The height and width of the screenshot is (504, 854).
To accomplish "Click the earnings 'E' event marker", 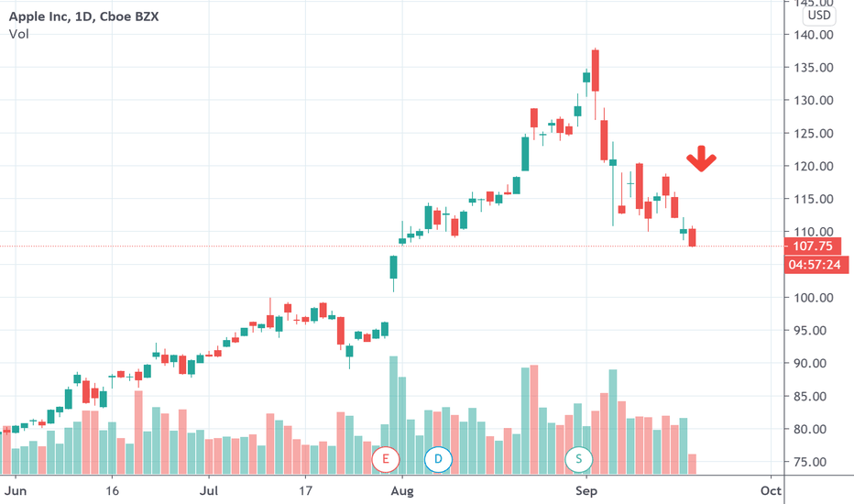I will coord(386,459).
